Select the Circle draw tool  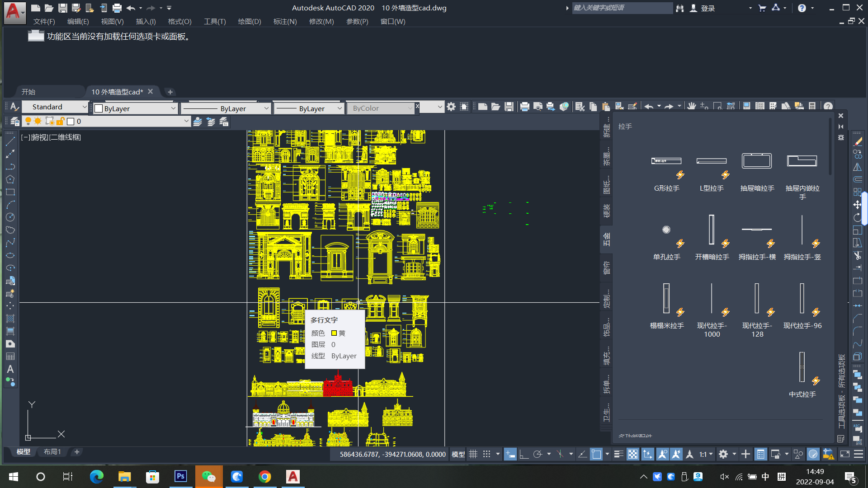[10, 217]
